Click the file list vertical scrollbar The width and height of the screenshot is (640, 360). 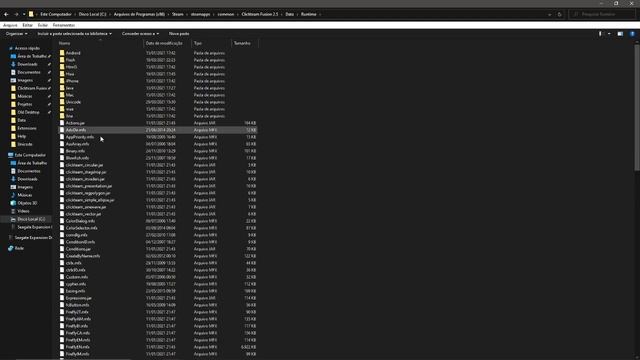(x=637, y=107)
